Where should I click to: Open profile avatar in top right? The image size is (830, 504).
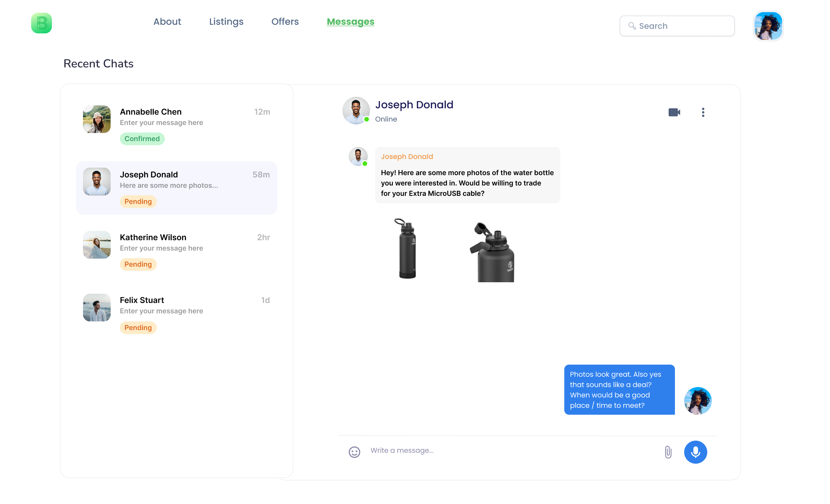(768, 26)
